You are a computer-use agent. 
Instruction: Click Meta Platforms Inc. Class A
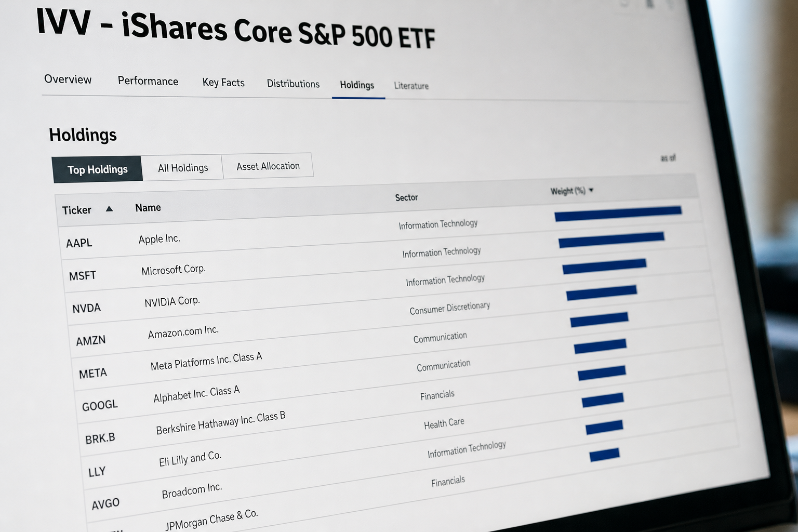point(206,361)
